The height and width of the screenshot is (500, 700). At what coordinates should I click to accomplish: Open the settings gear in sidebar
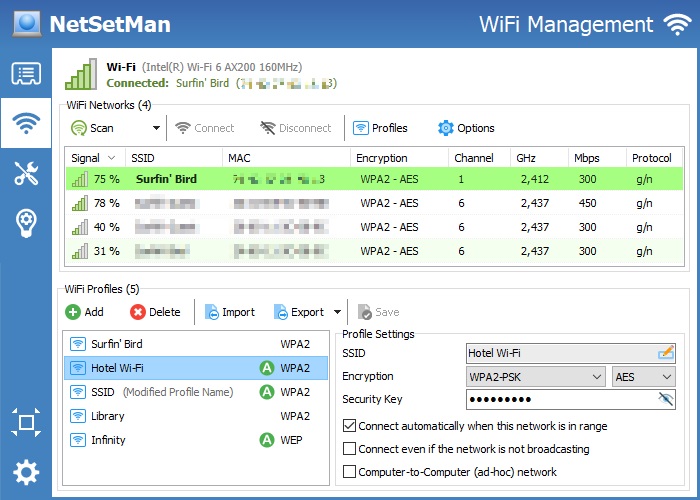click(26, 472)
